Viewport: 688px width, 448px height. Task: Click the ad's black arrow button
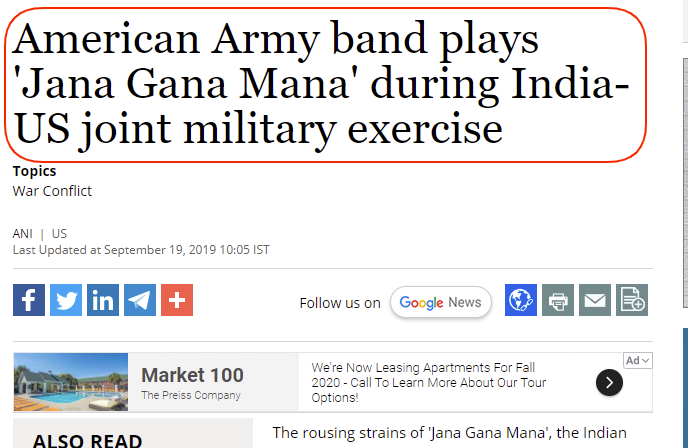pyautogui.click(x=609, y=383)
